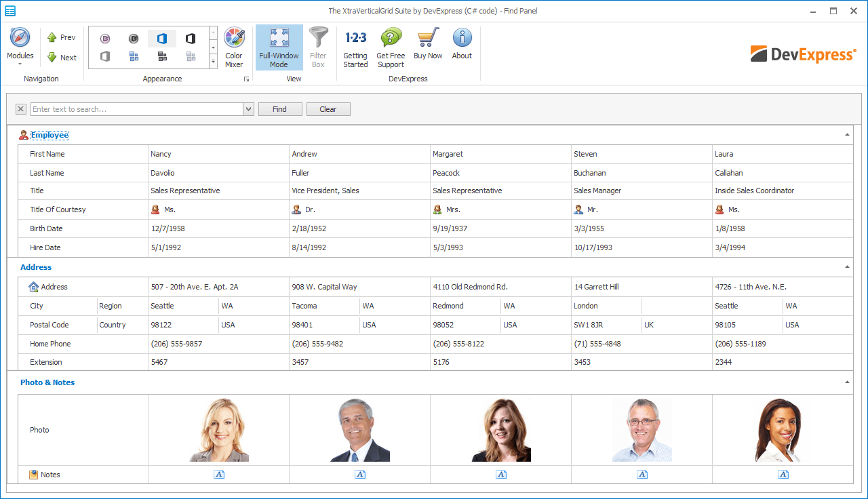Screen dimensions: 868x499
Task: Click the Notes row header icon
Action: pos(34,475)
